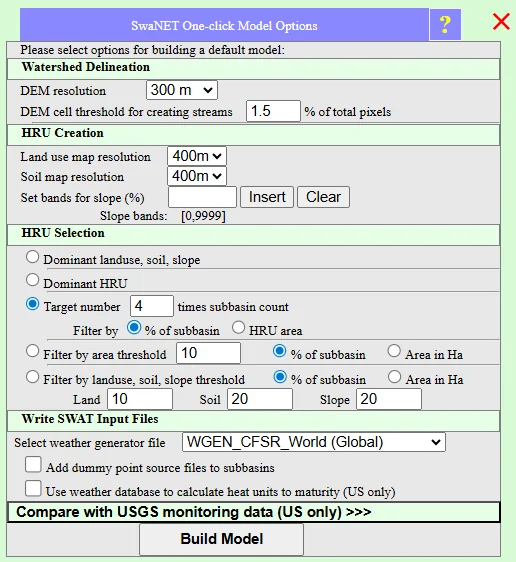Click the Slope threshold field
This screenshot has width=516, height=562.
(389, 399)
